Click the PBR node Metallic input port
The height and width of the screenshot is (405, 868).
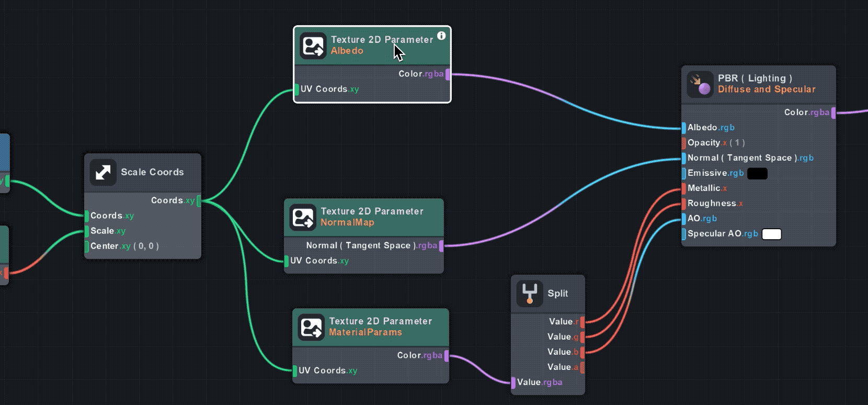point(684,188)
